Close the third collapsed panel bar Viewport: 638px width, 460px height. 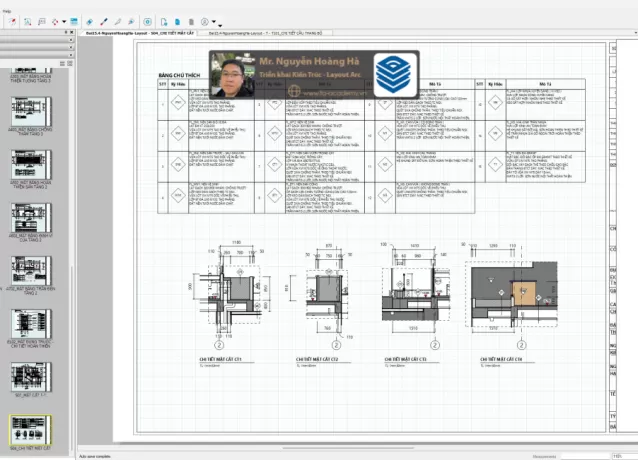pyautogui.click(x=71, y=55)
